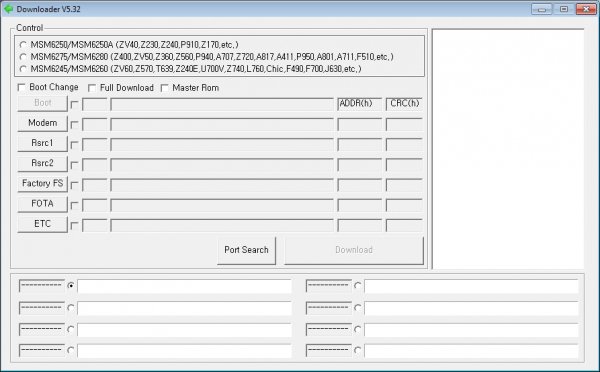
Task: Select the third port radio button in right column
Action: click(357, 329)
